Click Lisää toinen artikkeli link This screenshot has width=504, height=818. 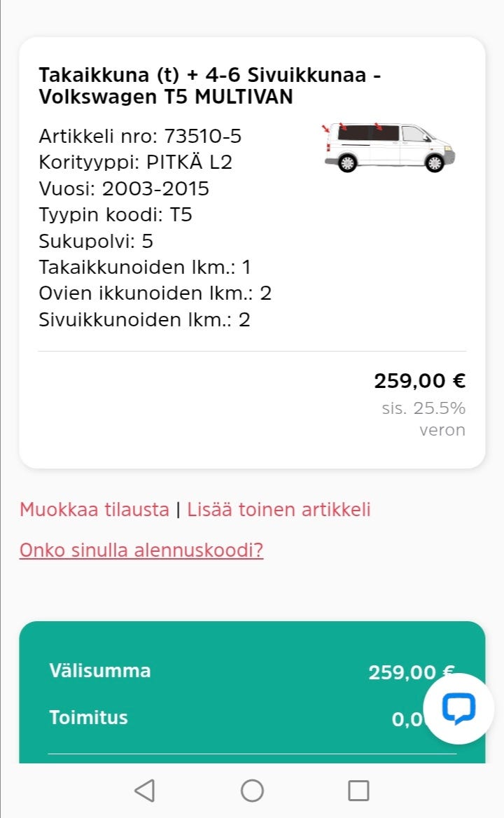click(x=279, y=509)
